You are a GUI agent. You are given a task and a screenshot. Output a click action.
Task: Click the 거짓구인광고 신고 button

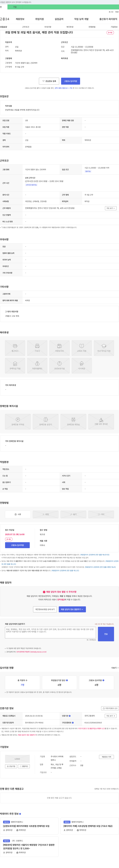point(110,708)
